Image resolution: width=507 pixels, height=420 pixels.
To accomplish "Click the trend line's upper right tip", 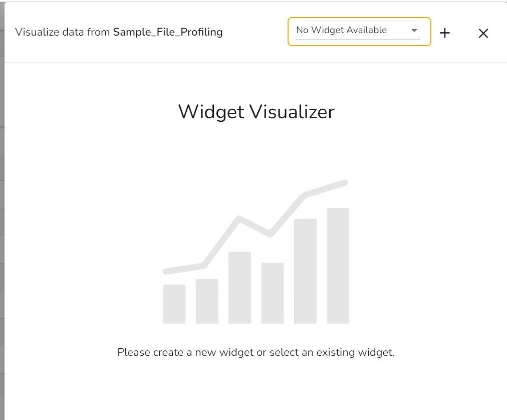I will (345, 182).
